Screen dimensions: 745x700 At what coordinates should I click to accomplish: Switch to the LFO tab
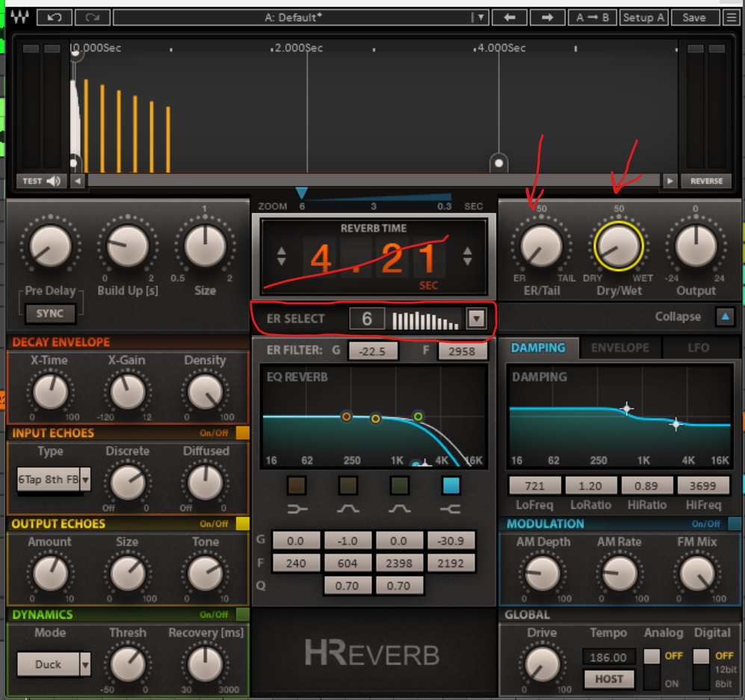(698, 348)
